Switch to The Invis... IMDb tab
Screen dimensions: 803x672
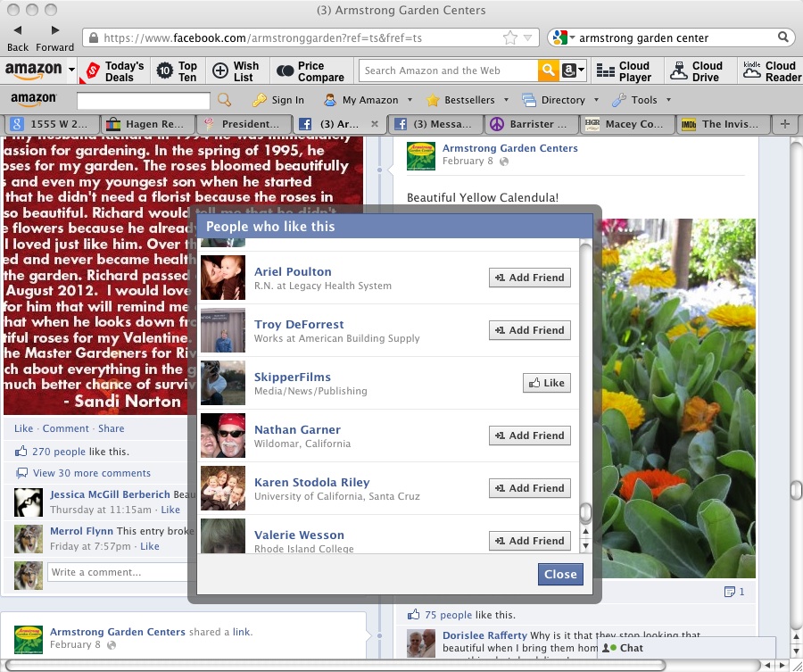[723, 124]
